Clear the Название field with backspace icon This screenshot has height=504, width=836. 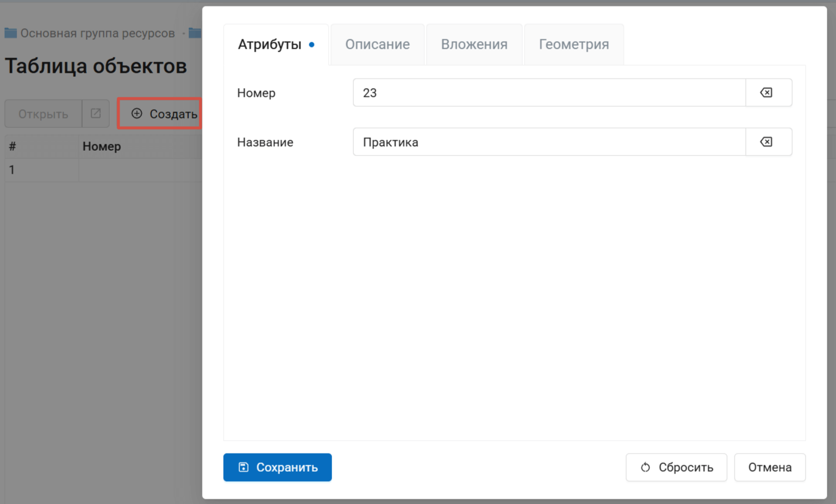tap(767, 142)
